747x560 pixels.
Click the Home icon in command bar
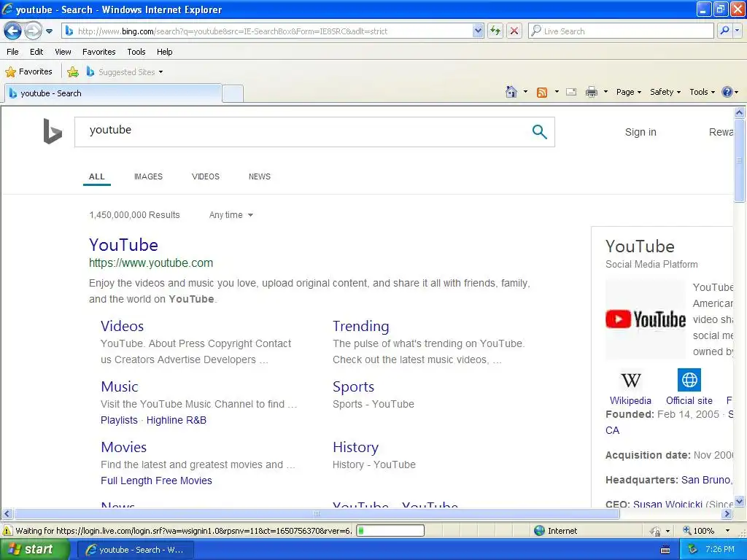pyautogui.click(x=511, y=92)
